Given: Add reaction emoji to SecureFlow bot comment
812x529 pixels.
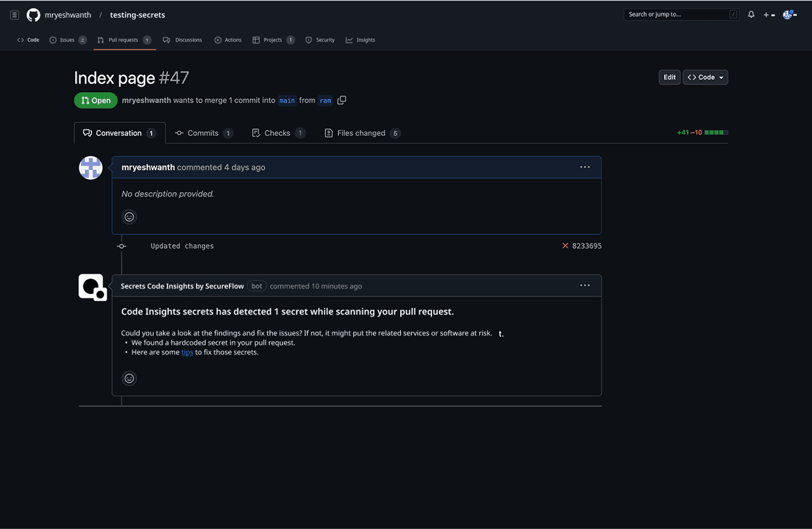Looking at the screenshot, I should pyautogui.click(x=129, y=379).
